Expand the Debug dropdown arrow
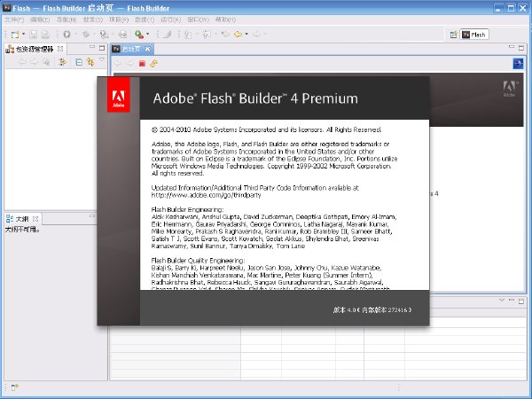Image resolution: width=532 pixels, height=399 pixels. coord(94,35)
